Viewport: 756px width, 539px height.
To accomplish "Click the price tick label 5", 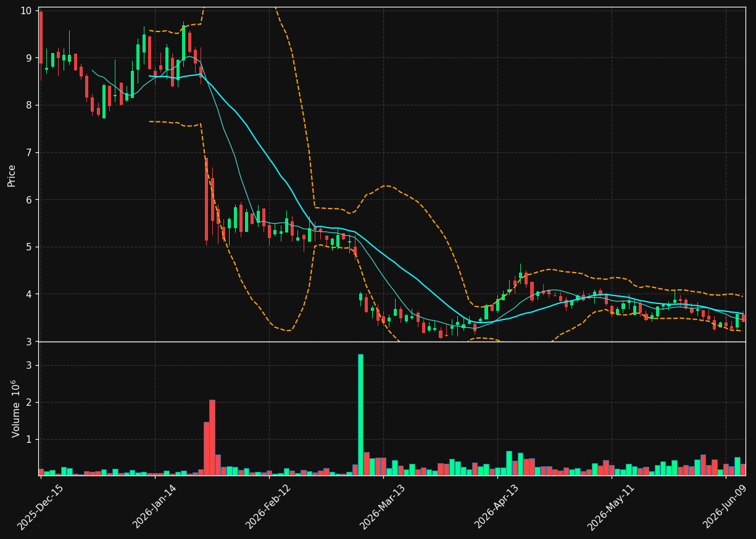I will click(29, 247).
